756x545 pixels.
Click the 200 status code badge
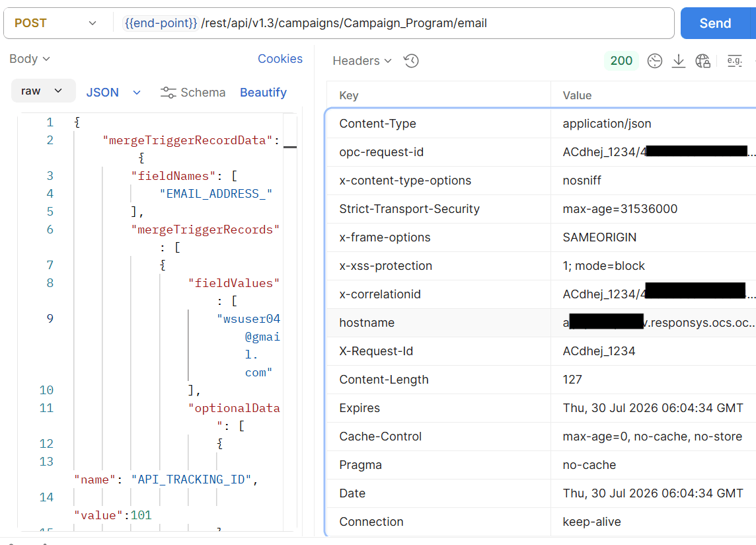coord(621,61)
